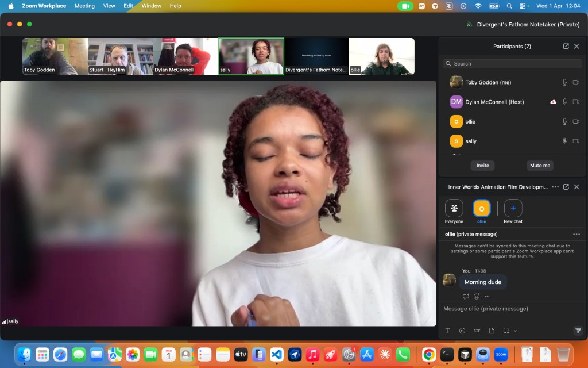Open the View menu in menu bar
This screenshot has width=588, height=368.
click(x=109, y=6)
